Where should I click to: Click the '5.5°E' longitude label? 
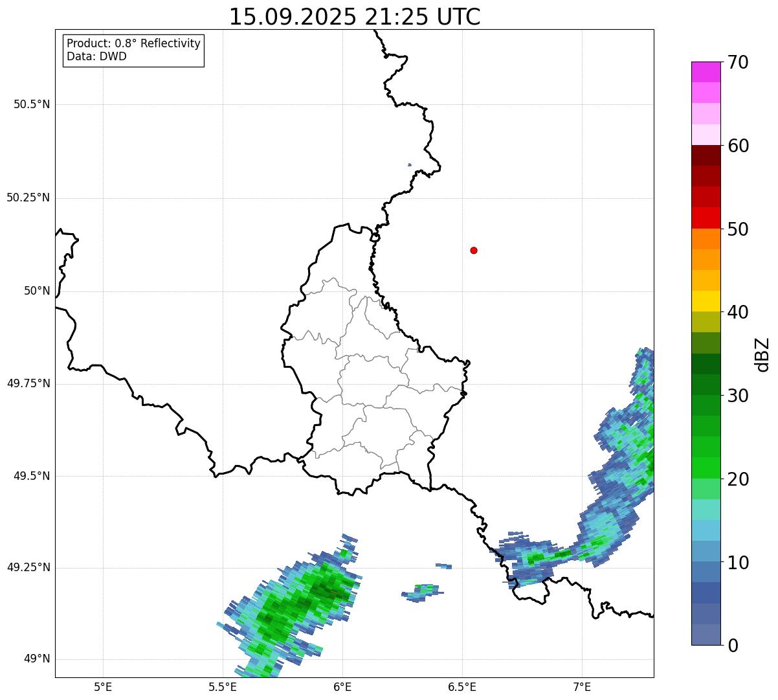223,686
